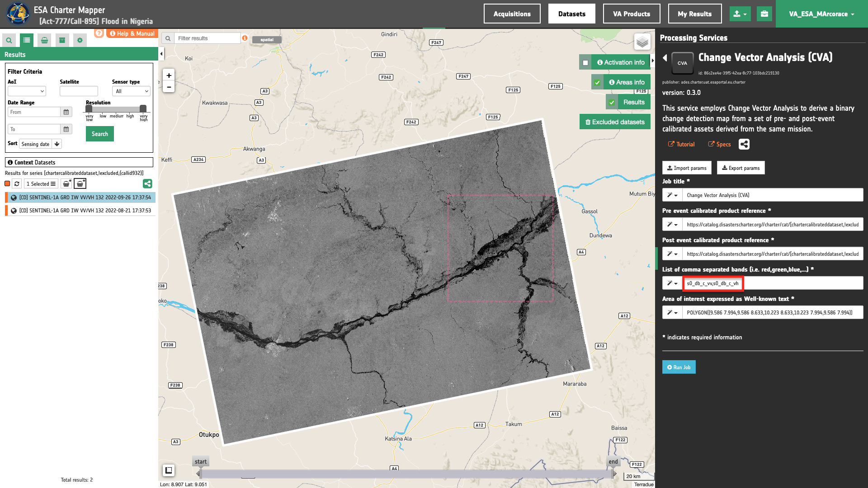The image size is (868, 488).
Task: Open the To date calendar picker
Action: coord(66,129)
